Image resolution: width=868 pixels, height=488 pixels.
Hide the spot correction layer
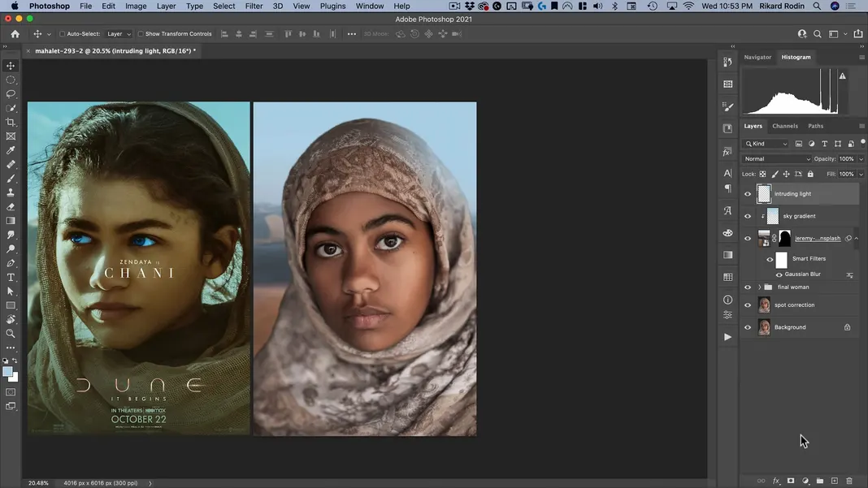[748, 305]
